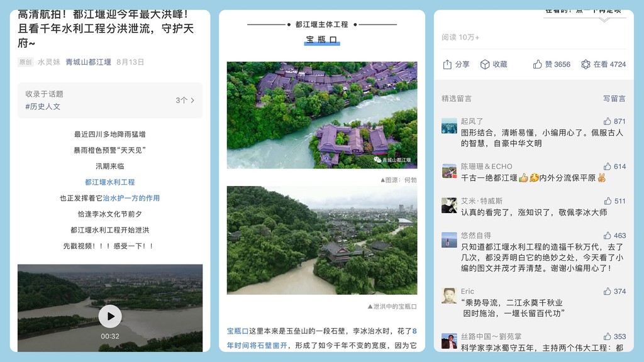This screenshot has height=362, width=644.
Task: Play the flood aerial video
Action: pos(110,316)
